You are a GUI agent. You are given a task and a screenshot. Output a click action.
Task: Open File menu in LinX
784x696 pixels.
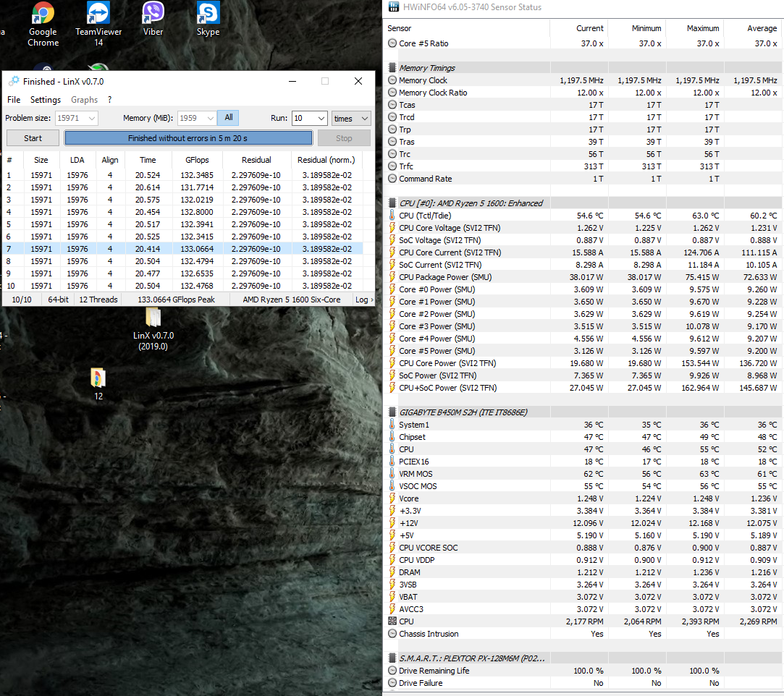coord(14,99)
